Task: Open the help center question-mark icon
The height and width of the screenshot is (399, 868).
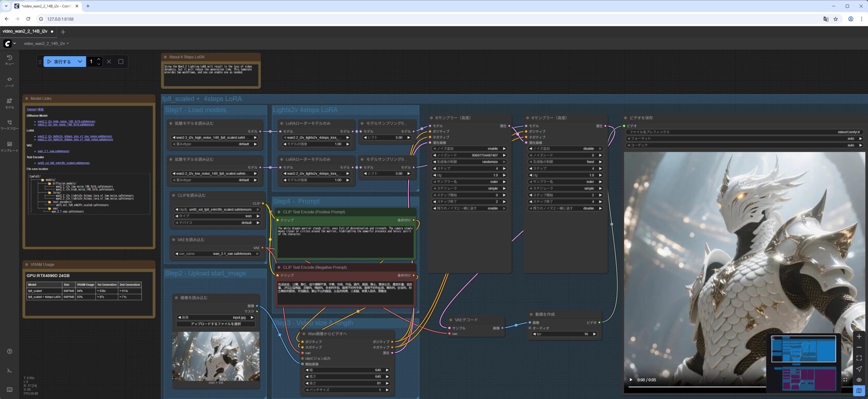Action: pyautogui.click(x=9, y=351)
